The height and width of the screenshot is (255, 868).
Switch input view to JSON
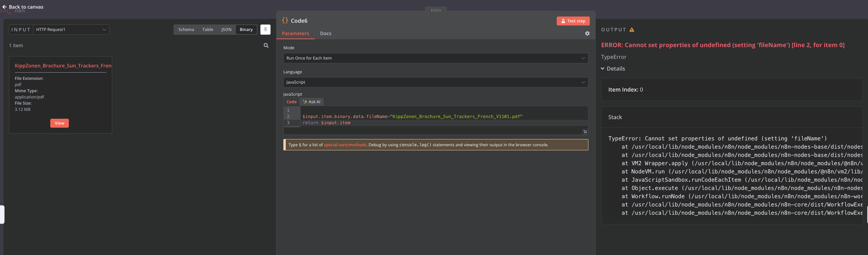[x=226, y=30]
